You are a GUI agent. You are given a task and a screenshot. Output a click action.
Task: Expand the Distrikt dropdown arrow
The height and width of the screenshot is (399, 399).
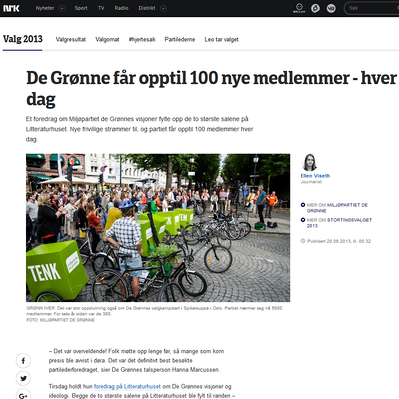pos(163,8)
